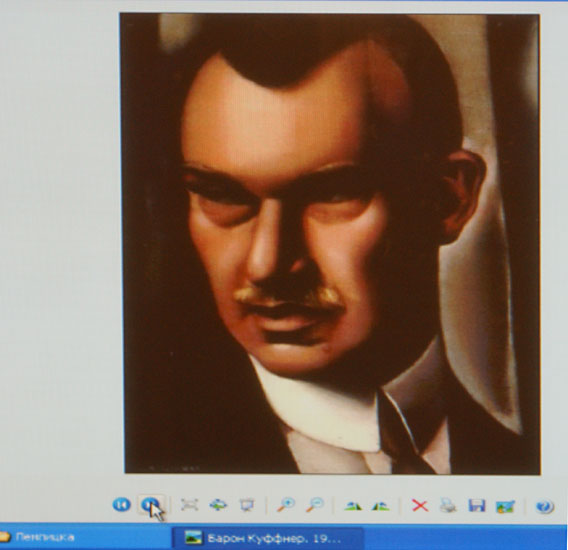This screenshot has height=550, width=568.
Task: Go to the previous image
Action: pos(122,505)
